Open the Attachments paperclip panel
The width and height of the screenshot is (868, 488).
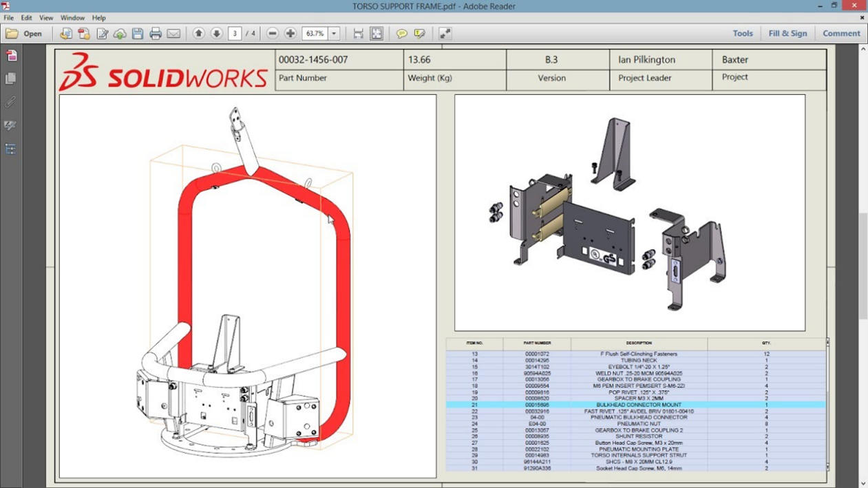click(x=10, y=102)
